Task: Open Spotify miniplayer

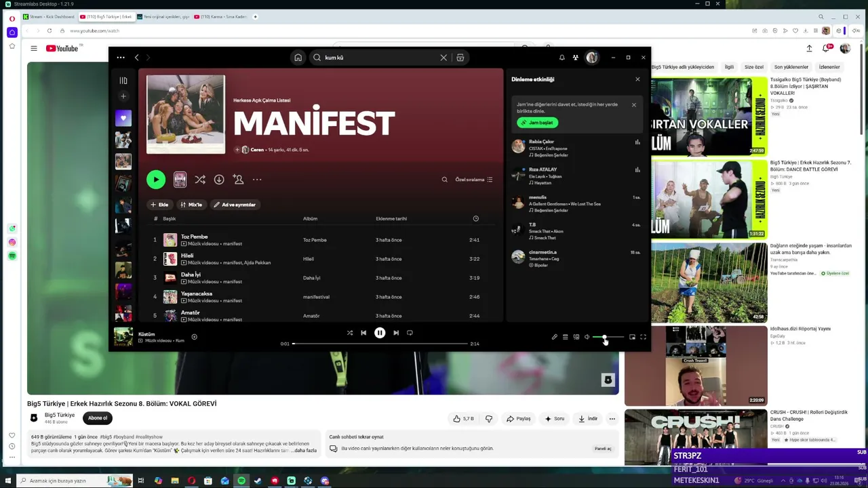Action: click(632, 337)
